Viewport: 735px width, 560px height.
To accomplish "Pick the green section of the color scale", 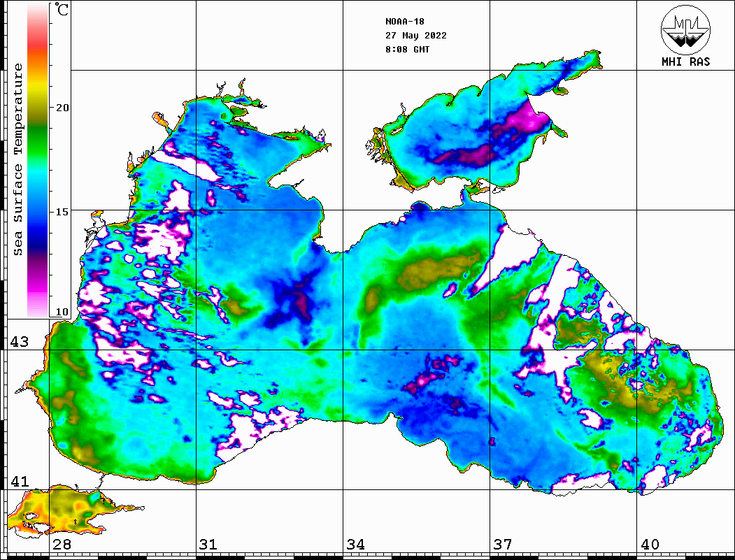I will [x=38, y=141].
